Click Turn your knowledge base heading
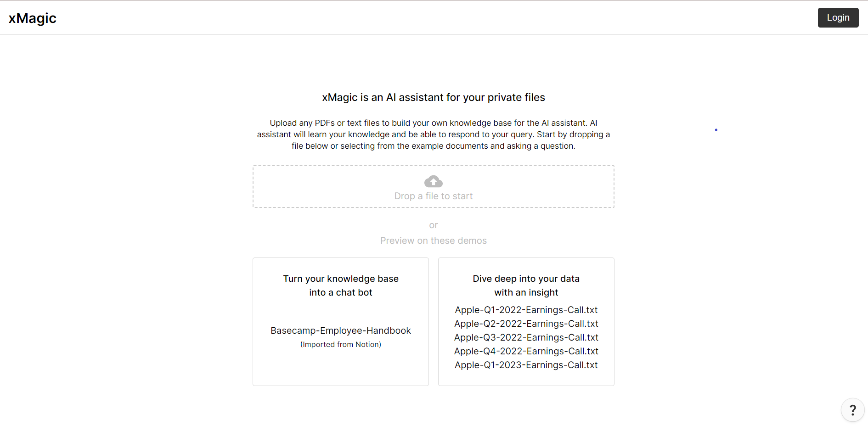The width and height of the screenshot is (868, 431). click(x=340, y=279)
